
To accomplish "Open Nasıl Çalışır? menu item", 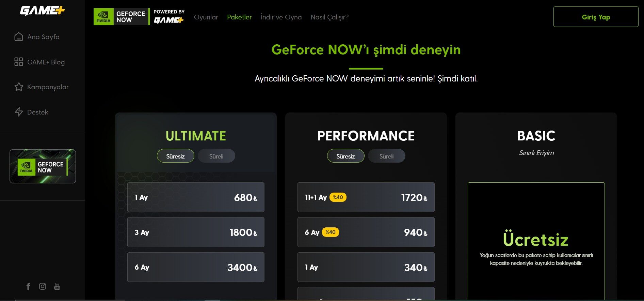I will click(x=329, y=17).
